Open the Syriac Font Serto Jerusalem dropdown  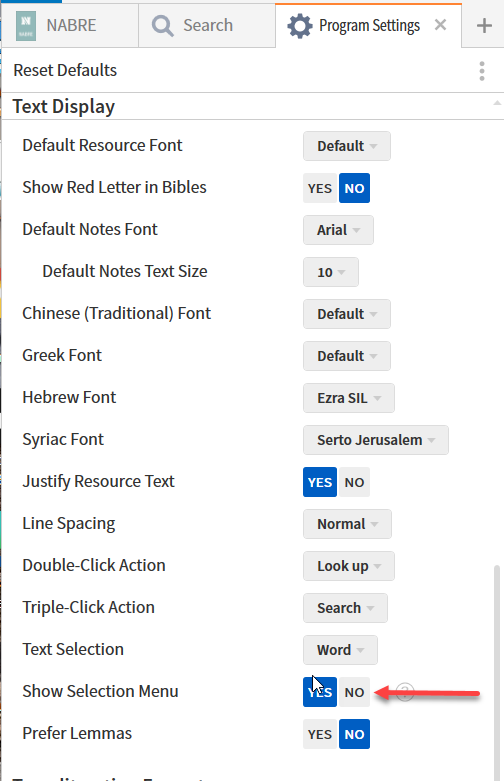376,440
